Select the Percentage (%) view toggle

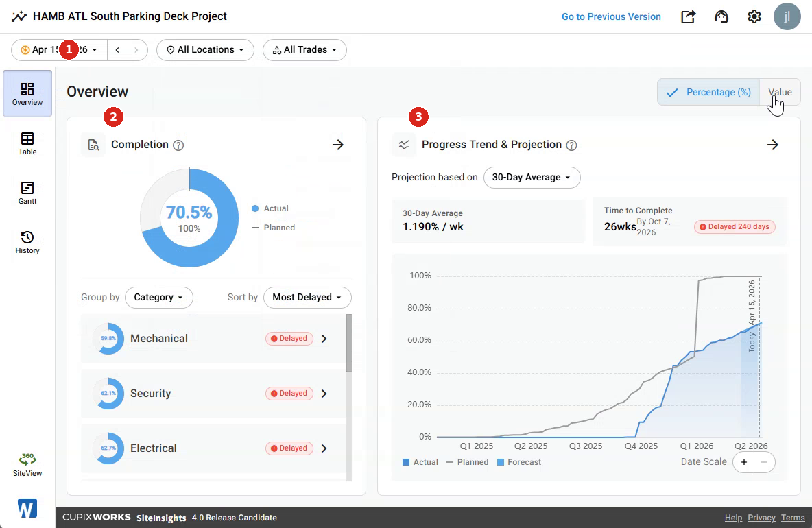708,92
